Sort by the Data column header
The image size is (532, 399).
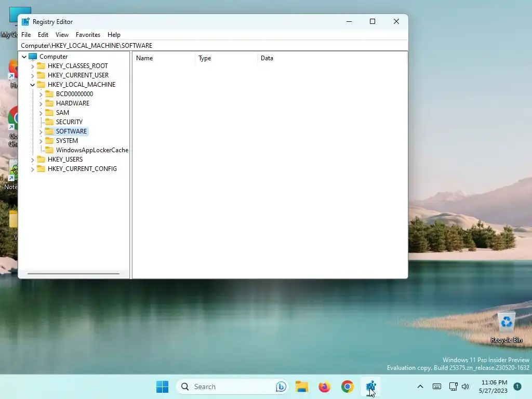(332, 58)
